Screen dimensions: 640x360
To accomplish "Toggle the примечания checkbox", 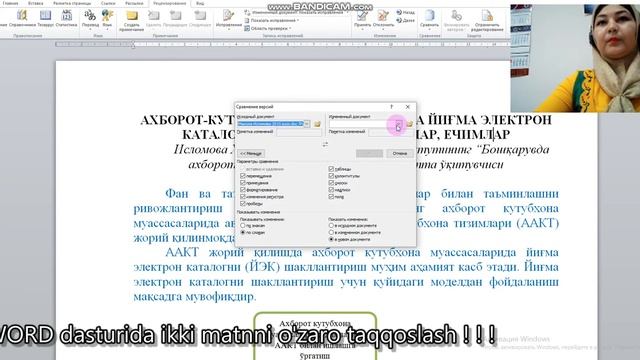I will click(243, 183).
